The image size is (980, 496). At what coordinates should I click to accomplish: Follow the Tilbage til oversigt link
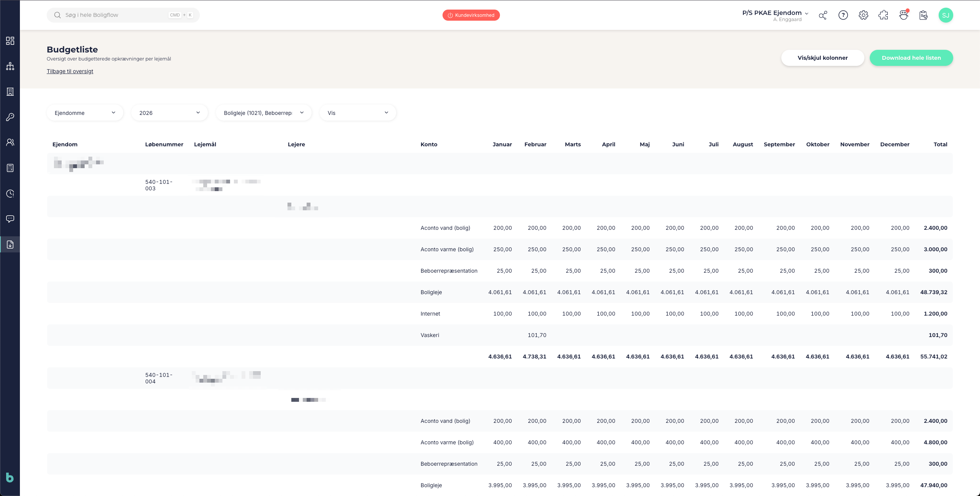pos(70,71)
